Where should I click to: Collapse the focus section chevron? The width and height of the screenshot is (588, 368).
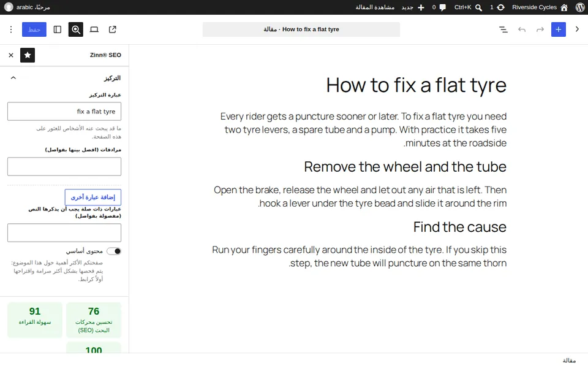click(x=13, y=78)
